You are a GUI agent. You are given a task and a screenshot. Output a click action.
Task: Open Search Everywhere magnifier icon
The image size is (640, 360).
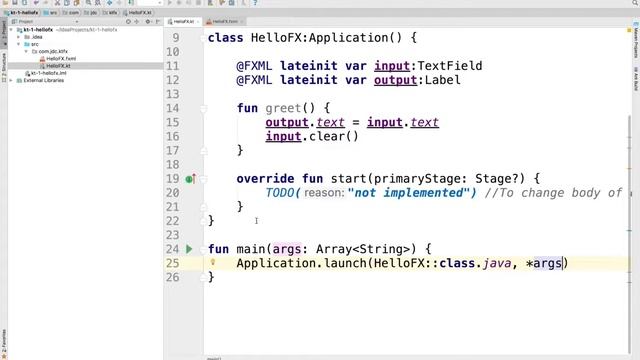636,2
